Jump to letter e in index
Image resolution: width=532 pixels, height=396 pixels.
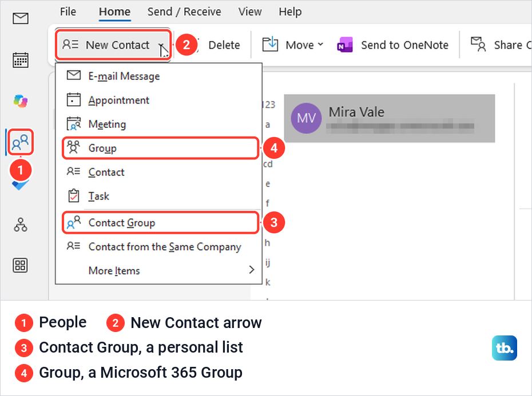point(268,184)
